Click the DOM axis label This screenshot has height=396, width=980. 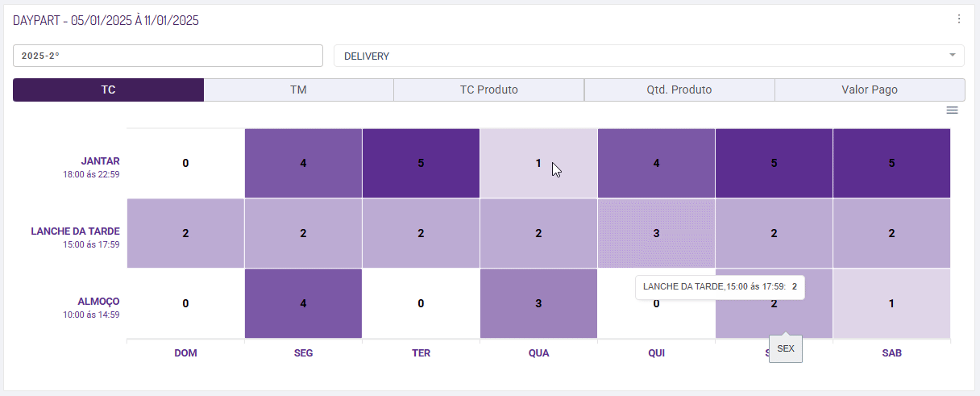[185, 353]
